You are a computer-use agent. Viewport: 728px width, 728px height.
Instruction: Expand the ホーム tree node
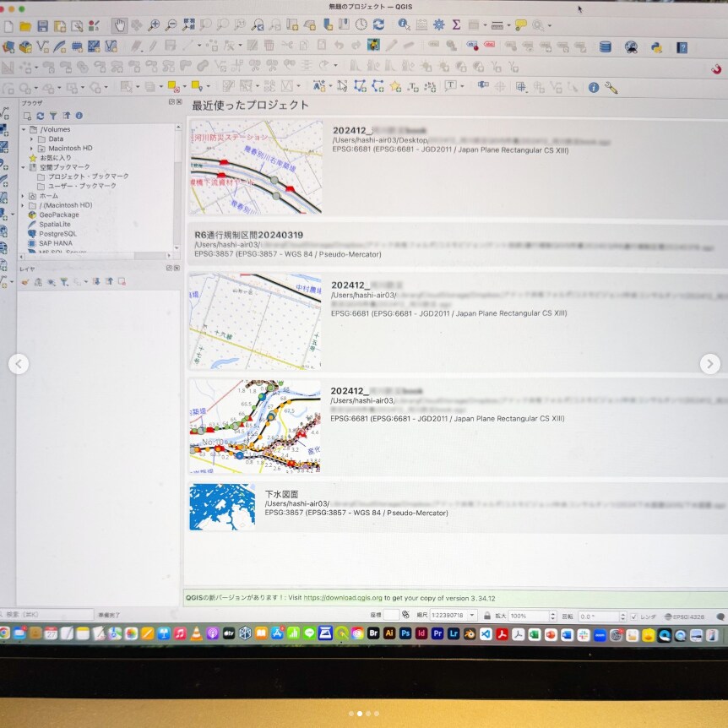click(x=22, y=196)
